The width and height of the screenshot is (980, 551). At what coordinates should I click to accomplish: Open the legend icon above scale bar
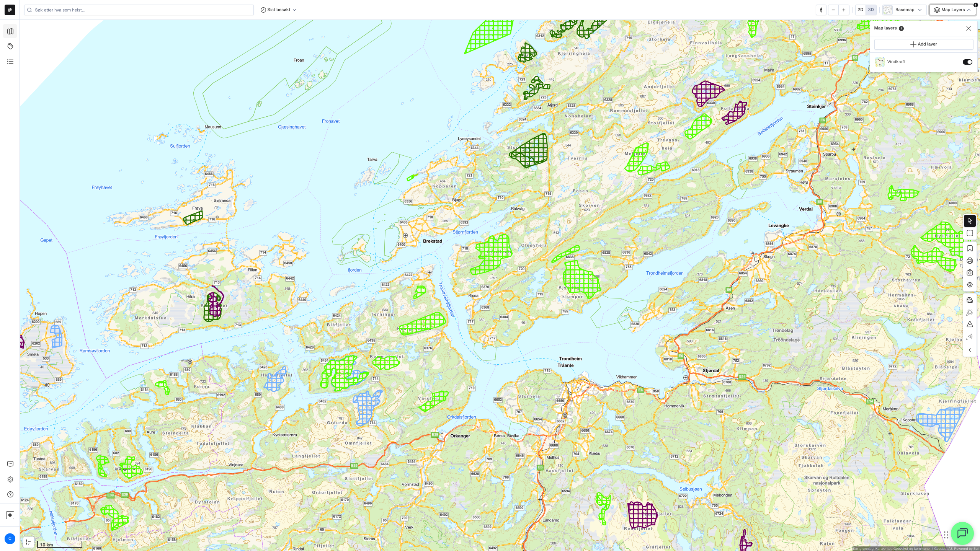pyautogui.click(x=29, y=542)
